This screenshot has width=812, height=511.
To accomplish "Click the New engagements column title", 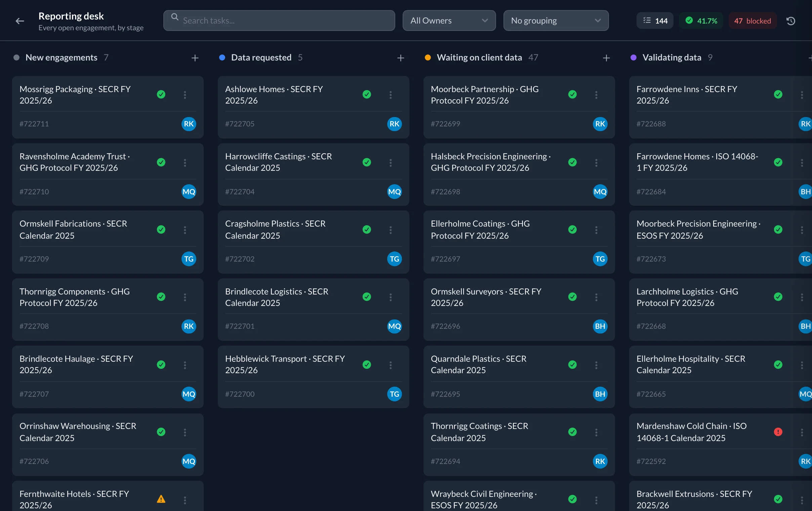I will pyautogui.click(x=62, y=58).
